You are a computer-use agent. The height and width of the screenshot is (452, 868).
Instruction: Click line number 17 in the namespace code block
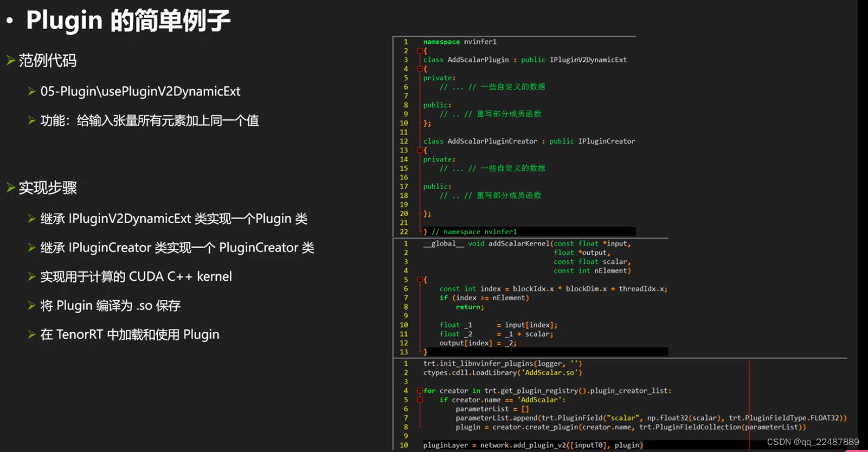pos(404,186)
